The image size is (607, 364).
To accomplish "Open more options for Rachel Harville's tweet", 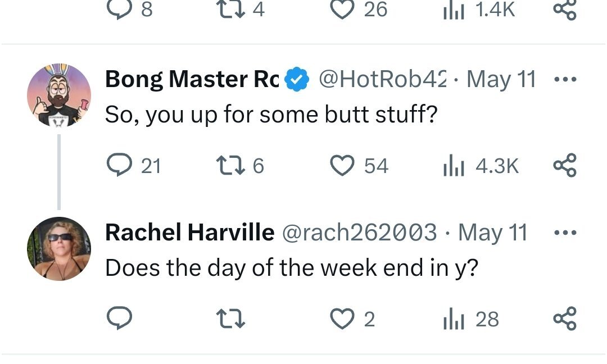I will (564, 233).
